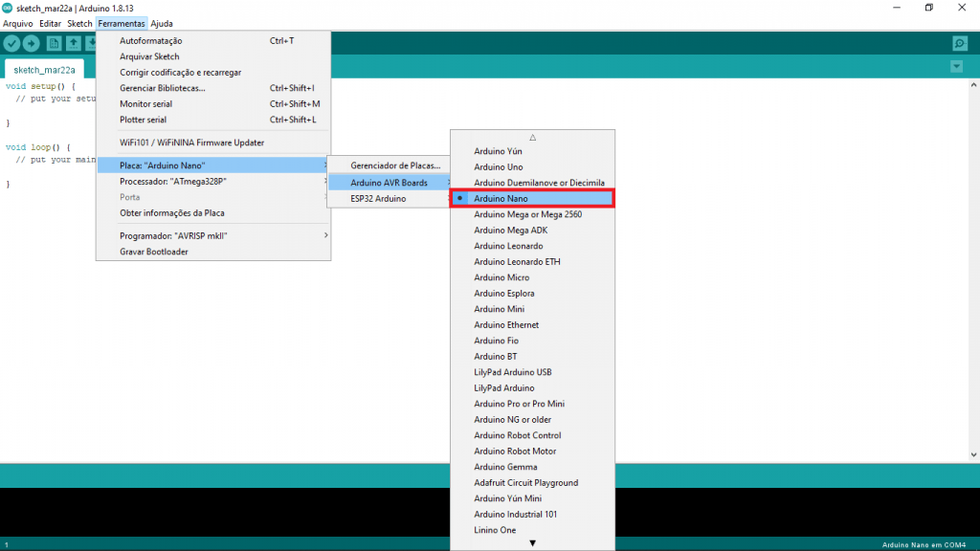This screenshot has width=980, height=551.
Task: Click the Verify checkmark toolbar icon
Action: tap(11, 43)
